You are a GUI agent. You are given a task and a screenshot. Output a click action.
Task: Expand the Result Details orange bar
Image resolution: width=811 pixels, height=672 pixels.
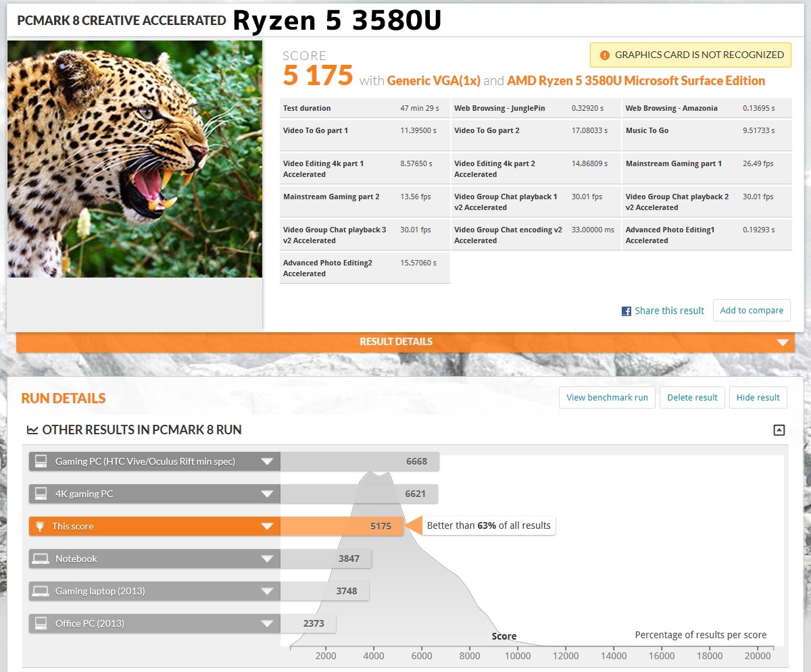coord(405,342)
